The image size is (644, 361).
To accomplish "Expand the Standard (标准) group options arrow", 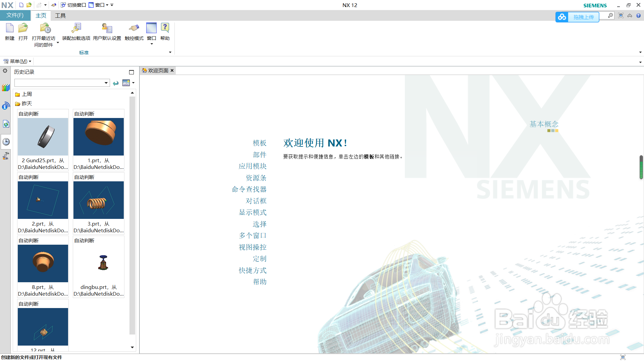I will point(170,52).
